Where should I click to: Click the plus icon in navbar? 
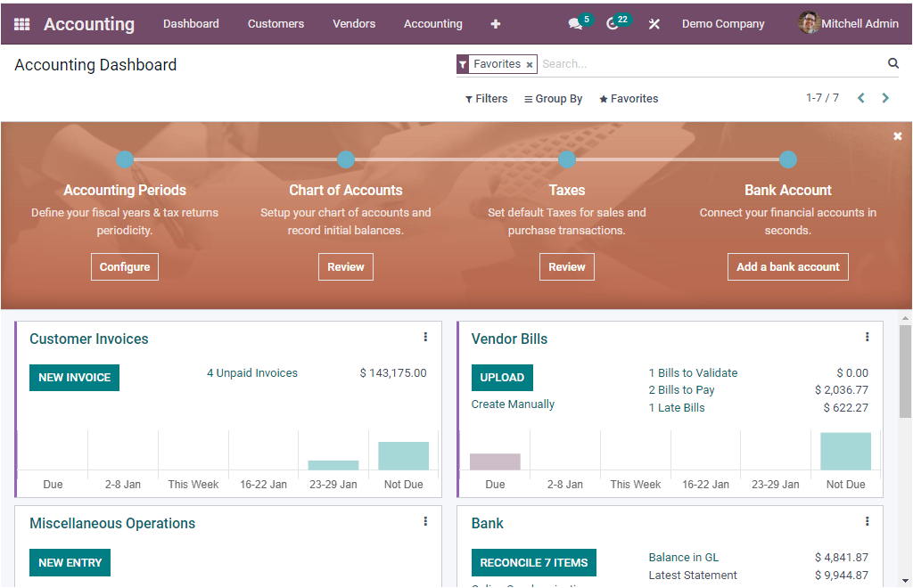click(x=496, y=24)
